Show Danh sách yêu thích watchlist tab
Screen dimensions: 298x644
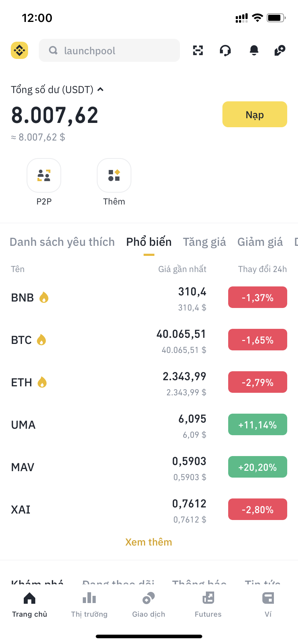62,242
